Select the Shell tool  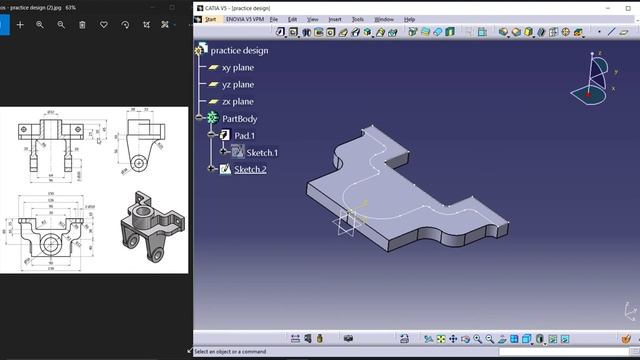point(541,32)
